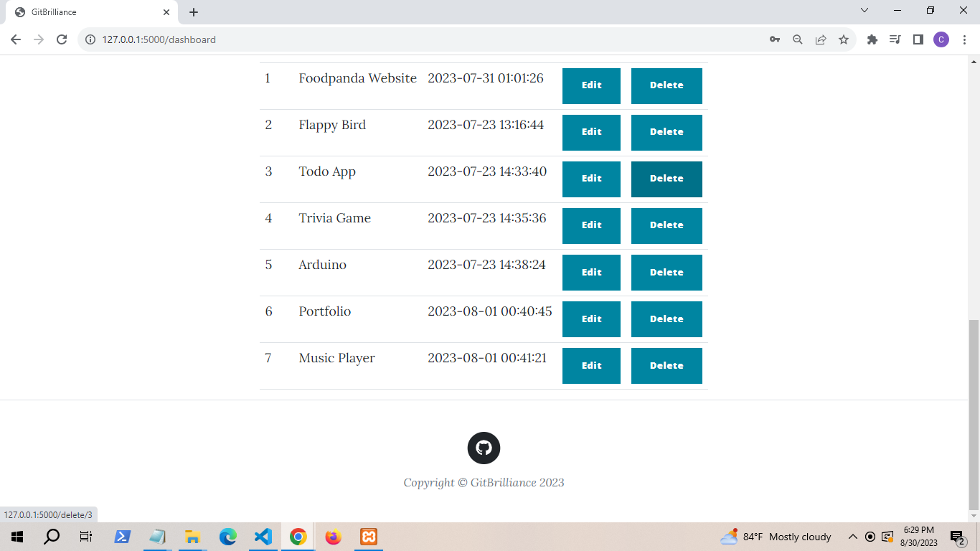The image size is (980, 551).
Task: Show hidden system tray icons
Action: [853, 537]
